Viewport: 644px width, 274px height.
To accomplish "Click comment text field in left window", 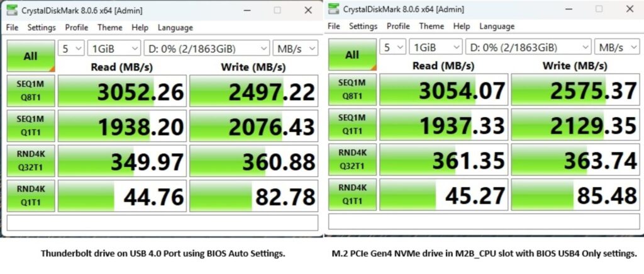I will pos(163,223).
